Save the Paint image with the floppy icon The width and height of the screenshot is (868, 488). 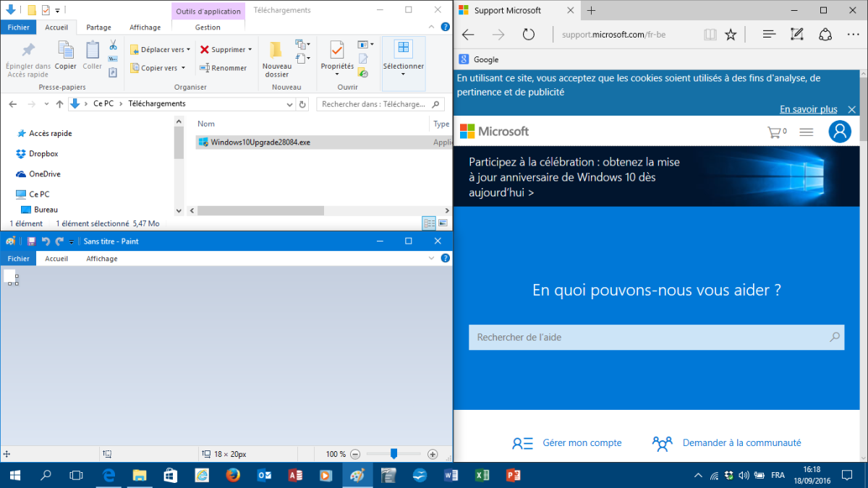32,241
